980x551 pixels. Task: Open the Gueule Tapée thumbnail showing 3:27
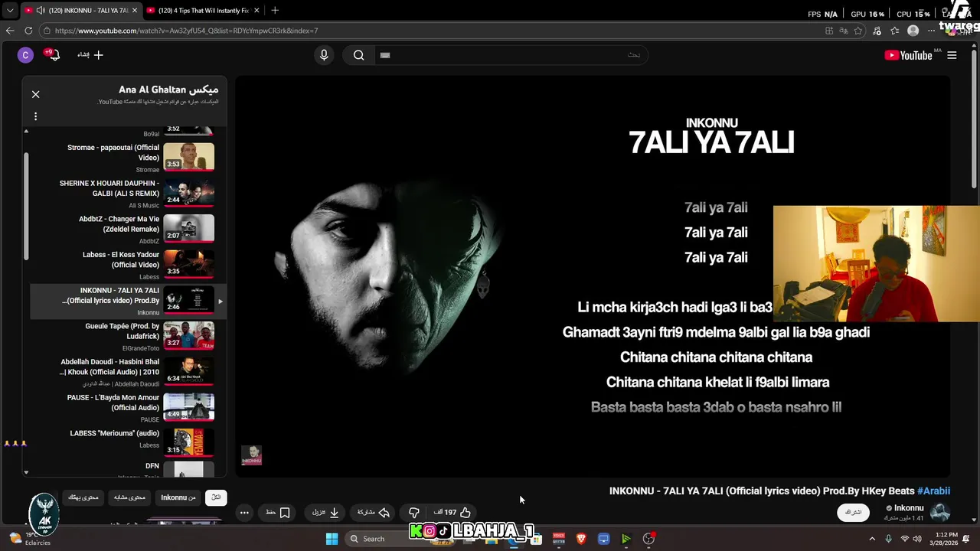(189, 335)
